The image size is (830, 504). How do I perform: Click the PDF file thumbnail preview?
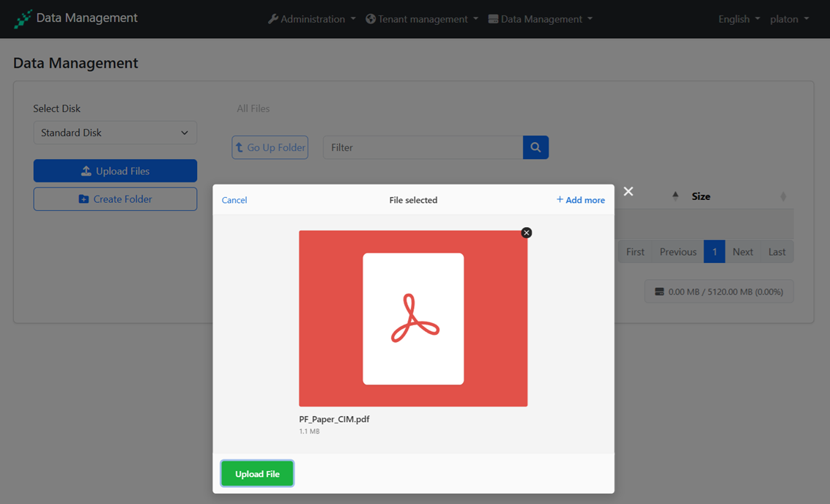click(x=413, y=319)
